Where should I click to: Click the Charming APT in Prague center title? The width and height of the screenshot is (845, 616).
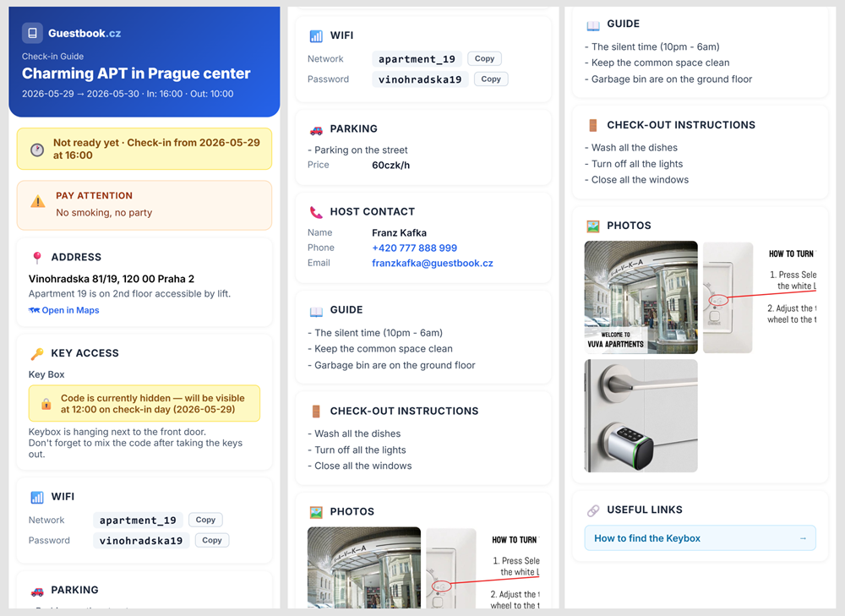coord(136,74)
